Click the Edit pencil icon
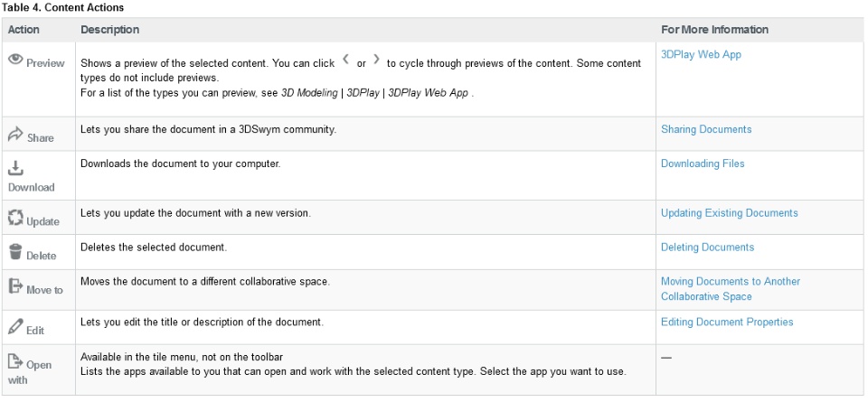Image resolution: width=868 pixels, height=402 pixels. 15,327
